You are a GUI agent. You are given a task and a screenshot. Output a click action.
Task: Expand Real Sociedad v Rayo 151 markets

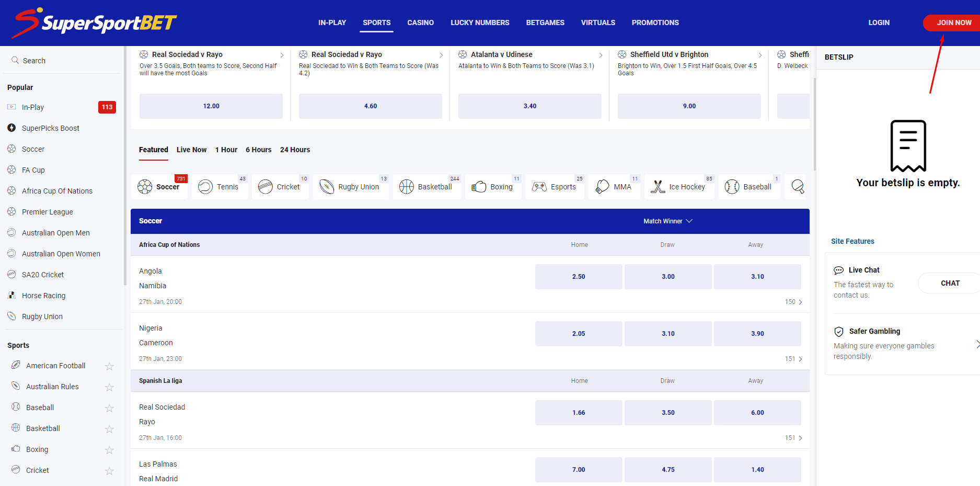coord(793,438)
